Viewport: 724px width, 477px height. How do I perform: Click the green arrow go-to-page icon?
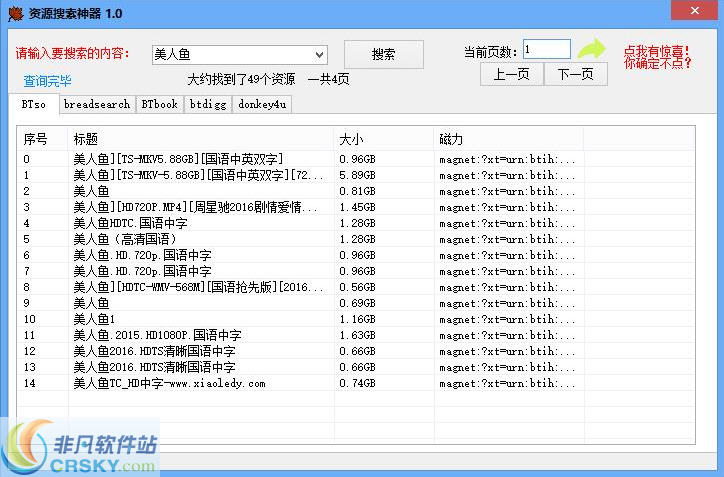pyautogui.click(x=591, y=48)
